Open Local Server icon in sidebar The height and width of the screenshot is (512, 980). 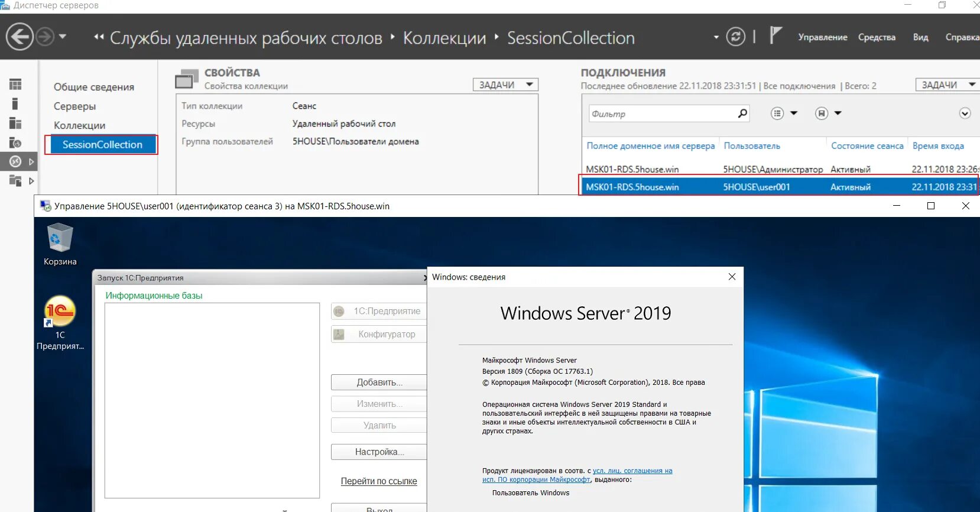point(15,103)
